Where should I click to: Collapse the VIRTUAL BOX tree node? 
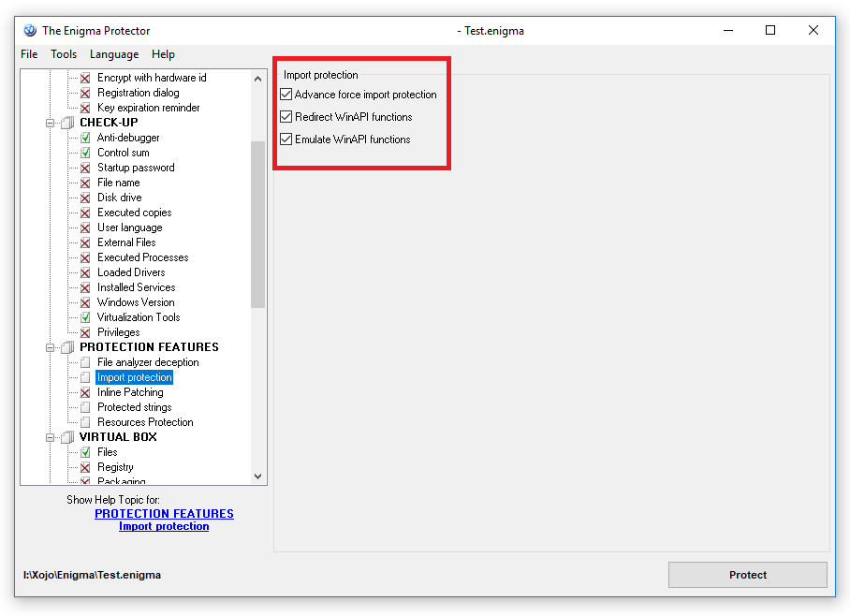51,437
